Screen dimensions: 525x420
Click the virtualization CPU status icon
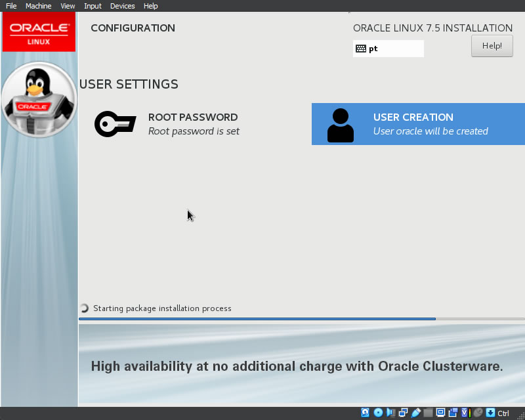pyautogui.click(x=466, y=413)
